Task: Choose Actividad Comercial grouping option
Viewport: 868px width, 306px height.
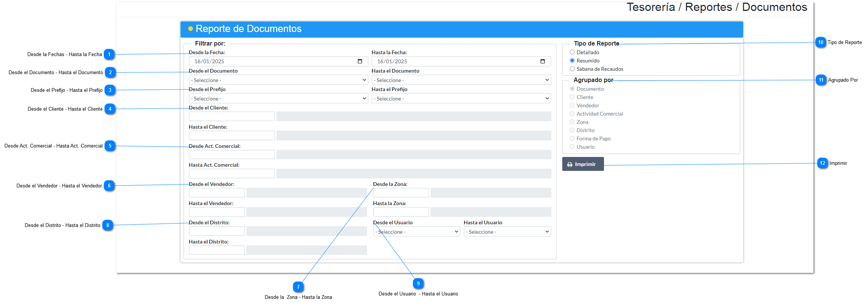Action: [572, 114]
